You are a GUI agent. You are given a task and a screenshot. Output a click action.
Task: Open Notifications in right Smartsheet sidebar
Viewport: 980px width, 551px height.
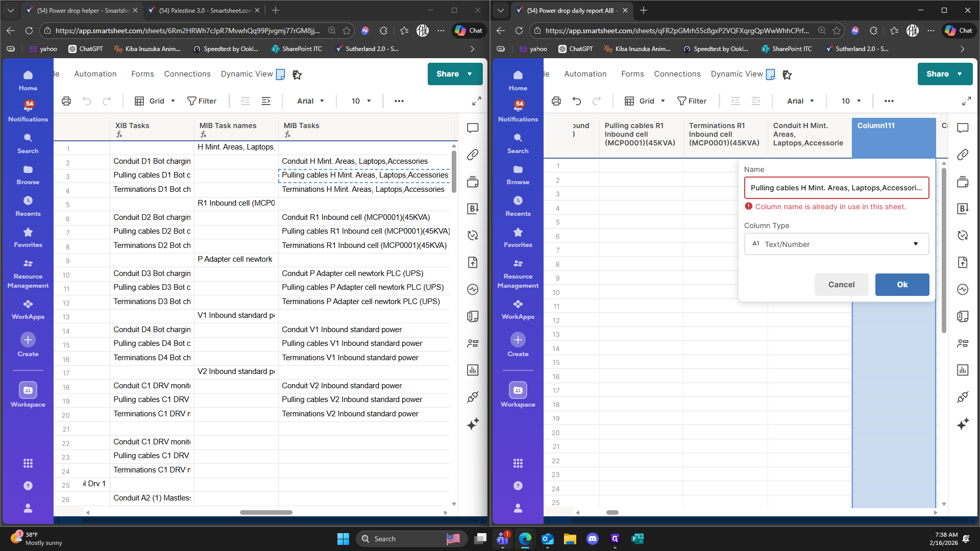[x=518, y=111]
